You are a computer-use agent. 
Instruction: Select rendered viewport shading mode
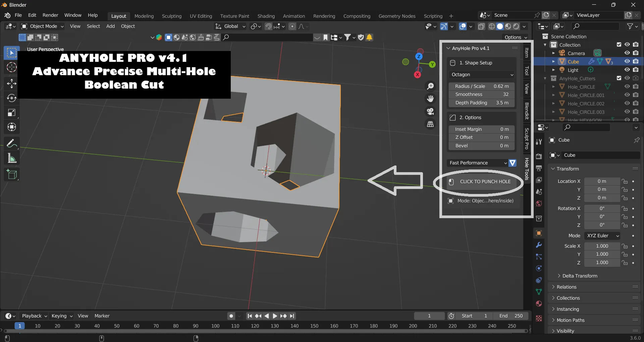(516, 27)
